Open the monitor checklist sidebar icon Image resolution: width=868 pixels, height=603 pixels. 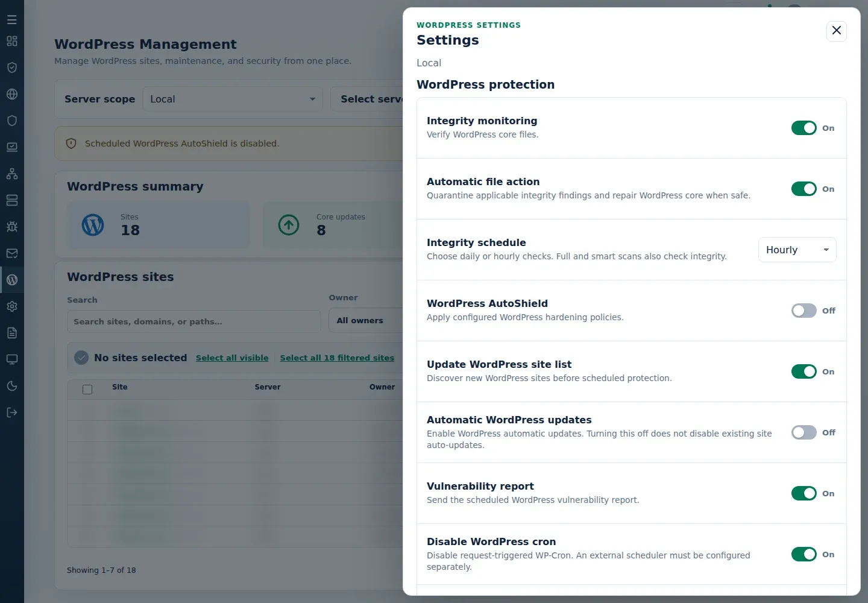pos(12,147)
